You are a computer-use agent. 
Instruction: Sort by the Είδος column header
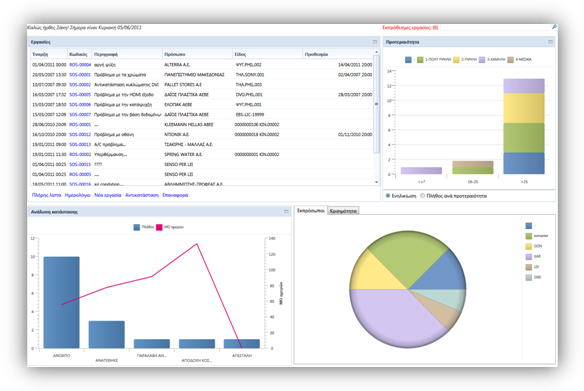[x=267, y=54]
